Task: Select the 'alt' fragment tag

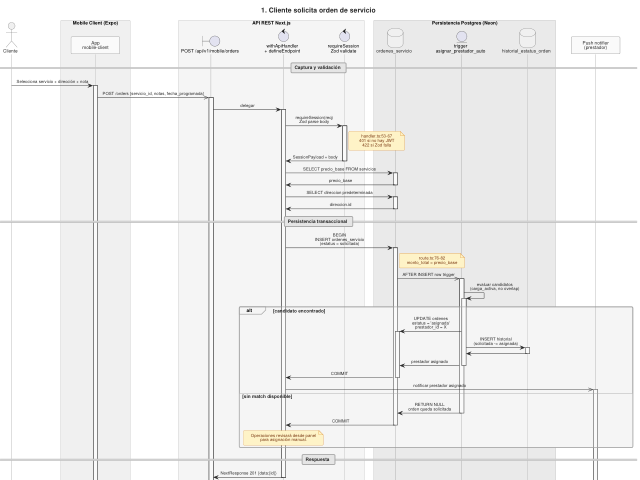Action: pos(249,311)
